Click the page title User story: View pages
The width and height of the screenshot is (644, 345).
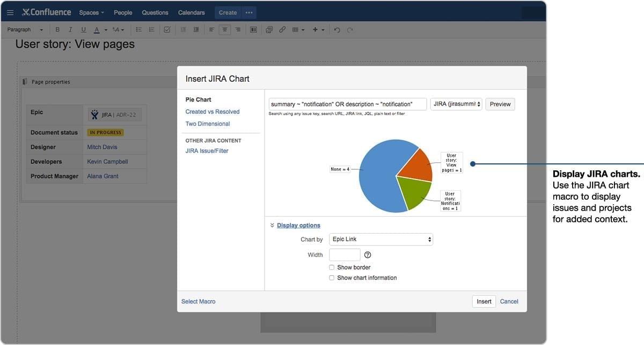click(75, 44)
